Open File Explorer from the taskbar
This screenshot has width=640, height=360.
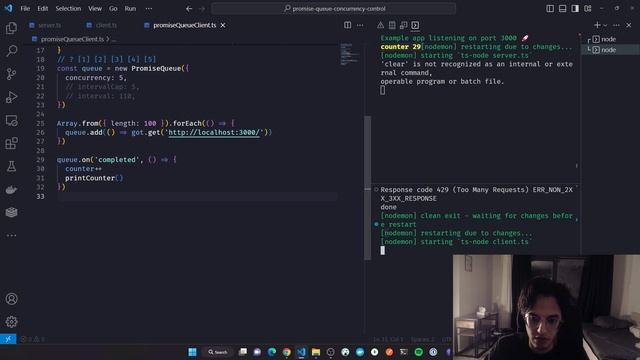click(316, 352)
